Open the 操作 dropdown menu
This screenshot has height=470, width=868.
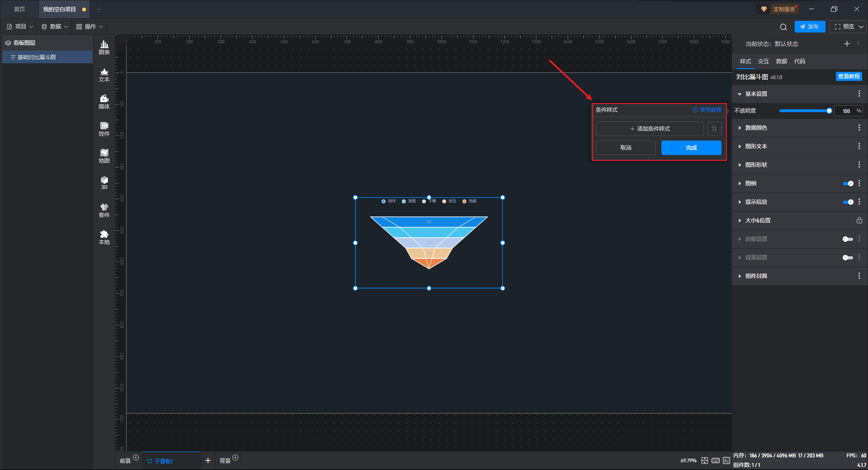(90, 27)
